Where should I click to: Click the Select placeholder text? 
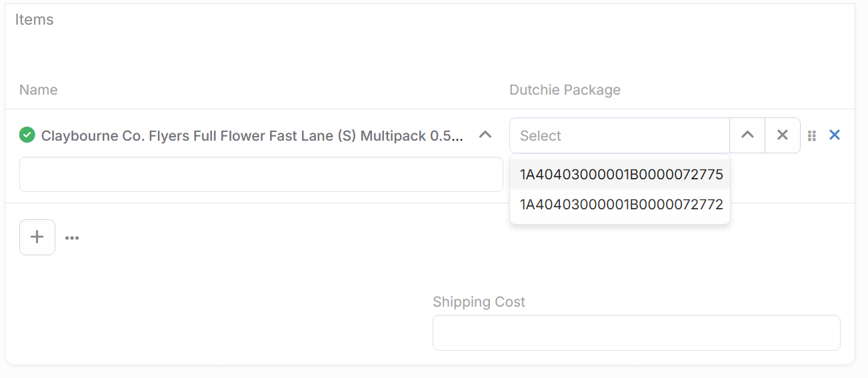pyautogui.click(x=541, y=136)
